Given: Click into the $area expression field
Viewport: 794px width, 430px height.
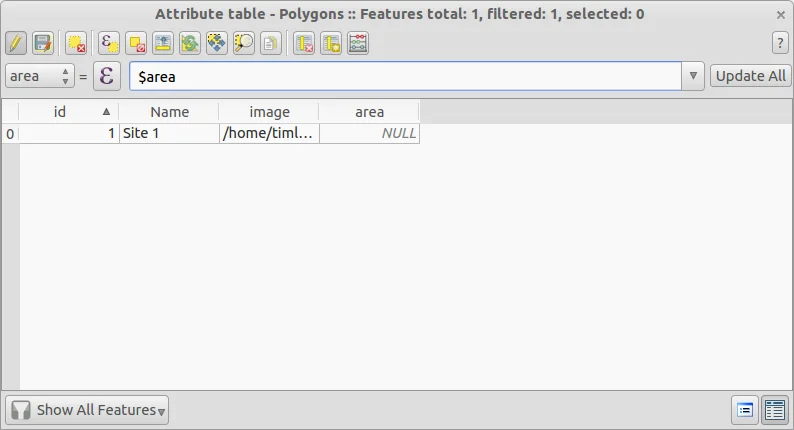Looking at the screenshot, I should (x=400, y=76).
